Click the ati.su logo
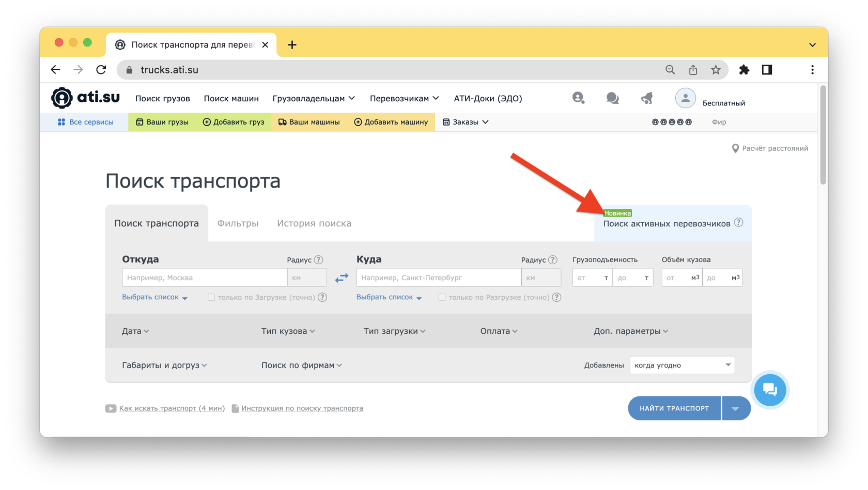868x490 pixels. 85,98
